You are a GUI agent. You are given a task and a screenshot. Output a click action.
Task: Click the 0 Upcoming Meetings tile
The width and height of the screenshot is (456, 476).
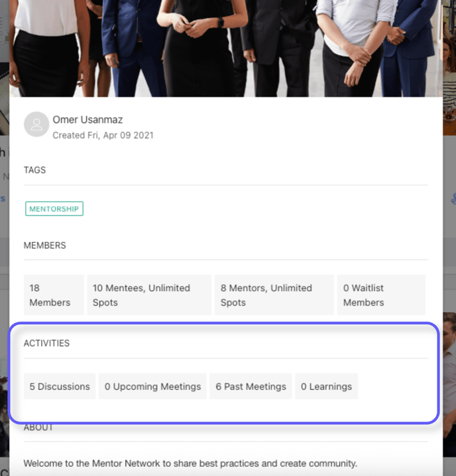click(152, 386)
